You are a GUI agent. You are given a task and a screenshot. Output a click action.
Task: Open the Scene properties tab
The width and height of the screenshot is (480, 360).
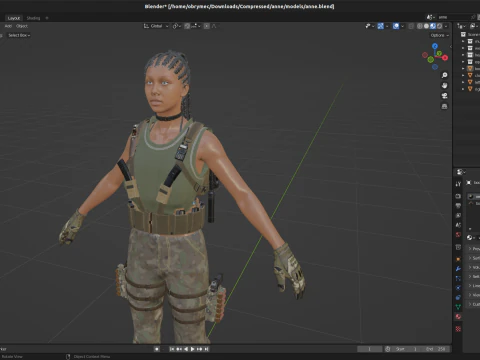458,225
